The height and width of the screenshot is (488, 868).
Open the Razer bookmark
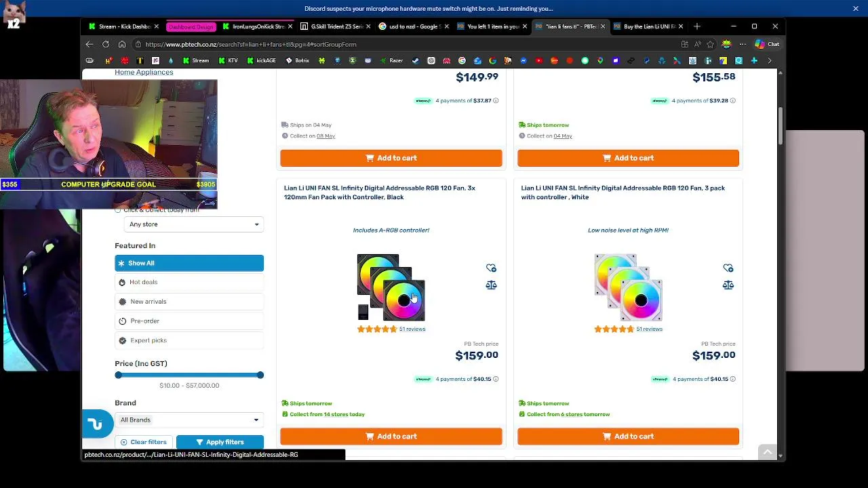(392, 61)
